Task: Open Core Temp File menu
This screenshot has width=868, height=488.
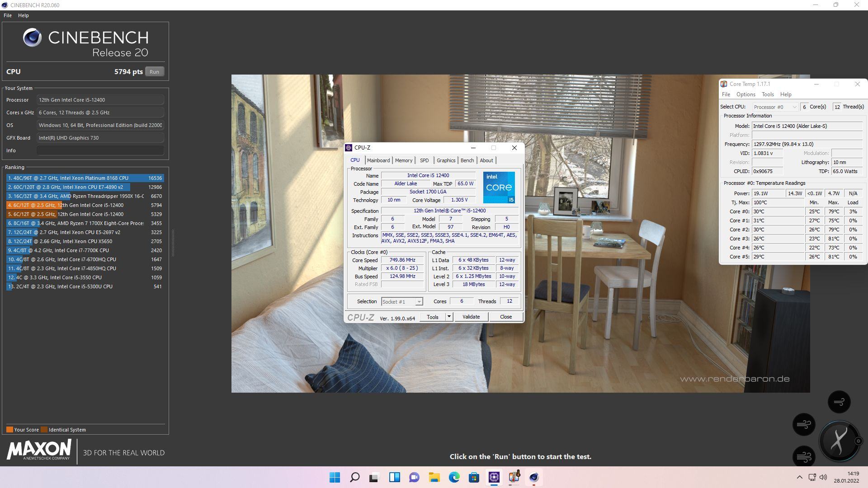Action: [x=726, y=94]
